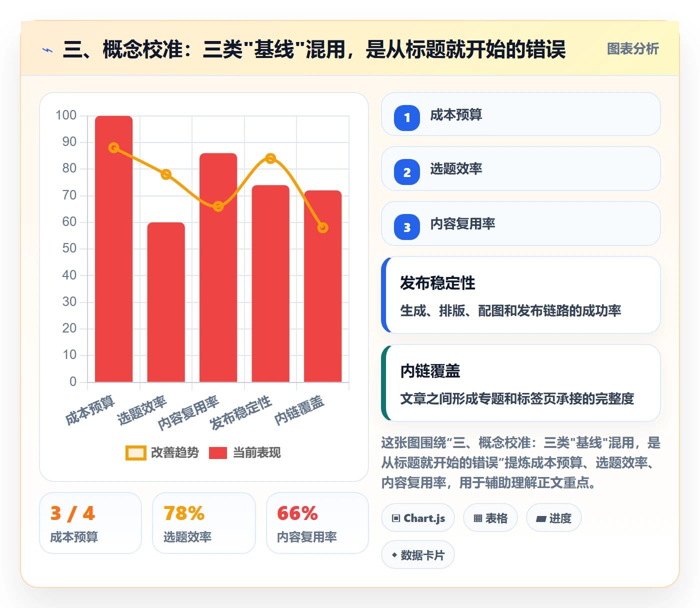This screenshot has width=700, height=608.
Task: Click the 内链覆盖 x-axis label
Action: [299, 410]
